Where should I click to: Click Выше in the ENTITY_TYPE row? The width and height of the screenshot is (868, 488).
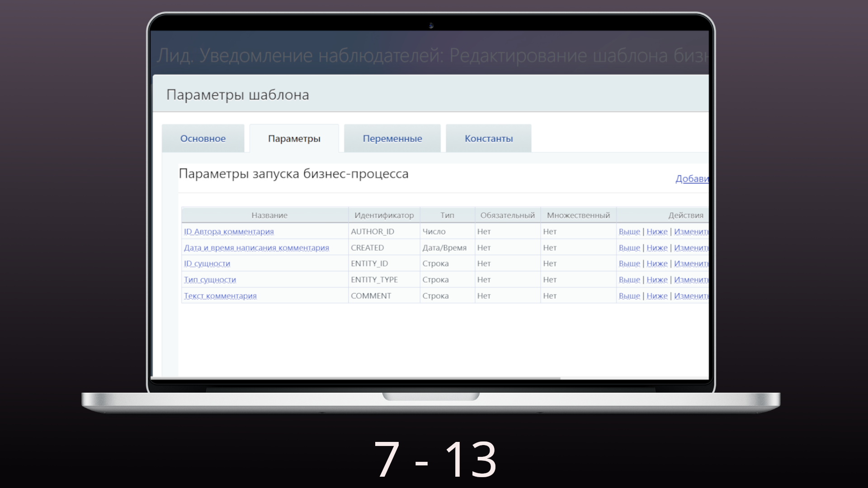click(629, 280)
